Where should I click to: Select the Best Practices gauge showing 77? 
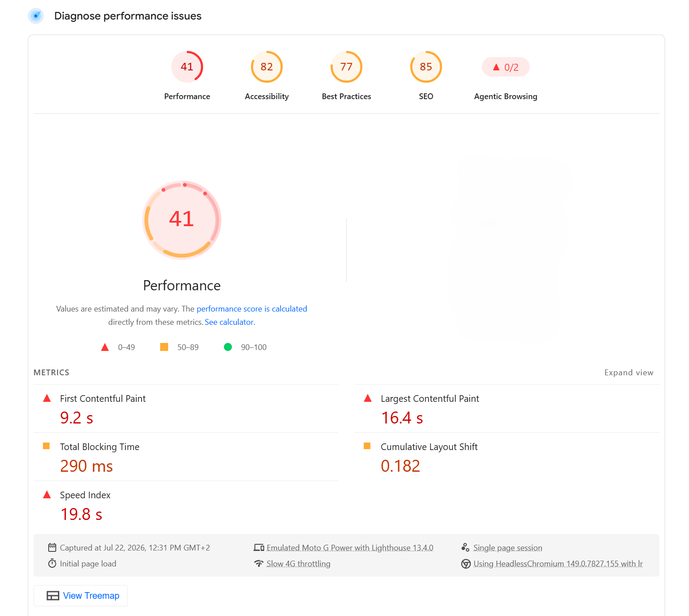[x=346, y=67]
